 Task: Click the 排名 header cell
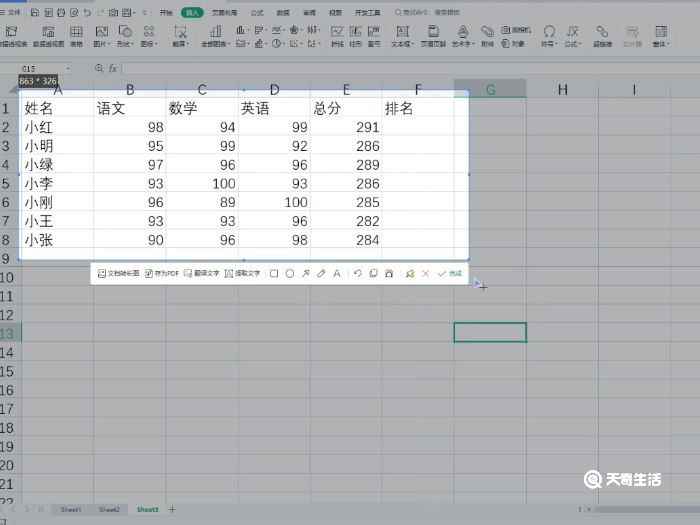pos(418,108)
